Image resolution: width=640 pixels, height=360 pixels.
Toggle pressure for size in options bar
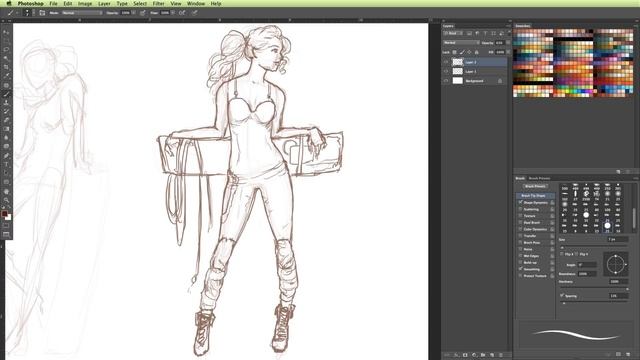[x=195, y=13]
